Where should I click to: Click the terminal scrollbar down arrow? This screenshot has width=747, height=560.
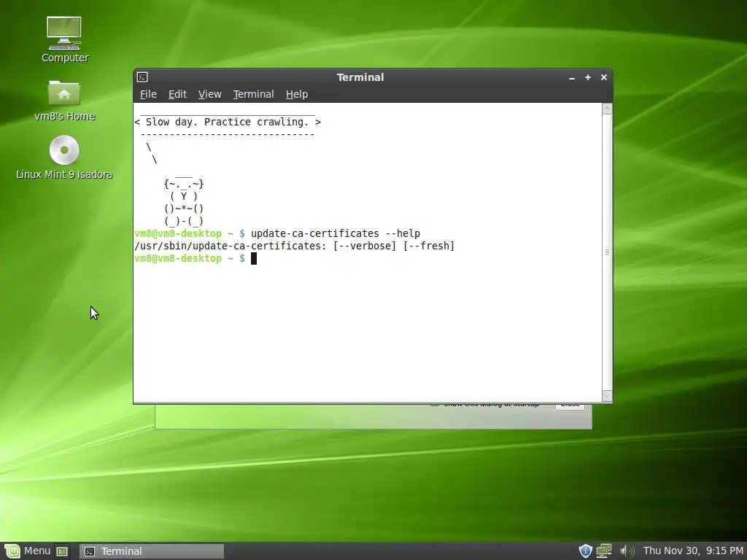(607, 396)
